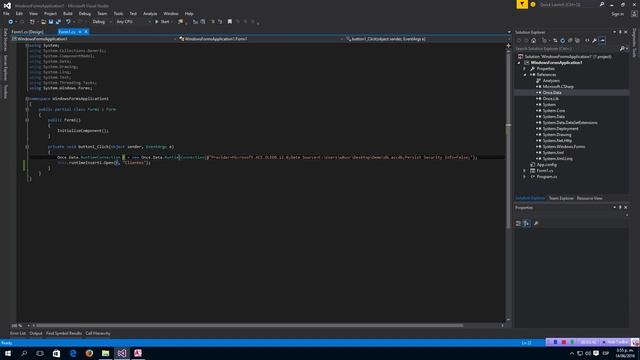The height and width of the screenshot is (360, 640).
Task: Open the Output tab
Action: [x=36, y=333]
